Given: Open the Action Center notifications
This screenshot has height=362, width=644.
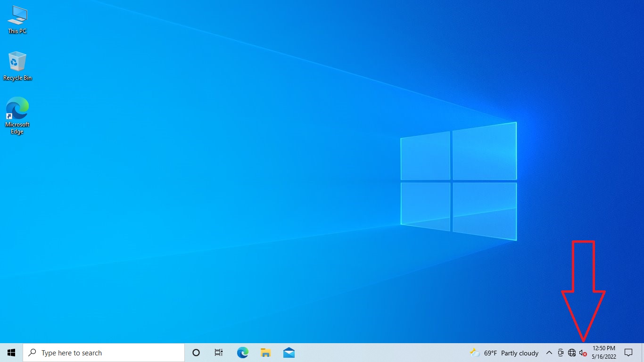Looking at the screenshot, I should (628, 353).
